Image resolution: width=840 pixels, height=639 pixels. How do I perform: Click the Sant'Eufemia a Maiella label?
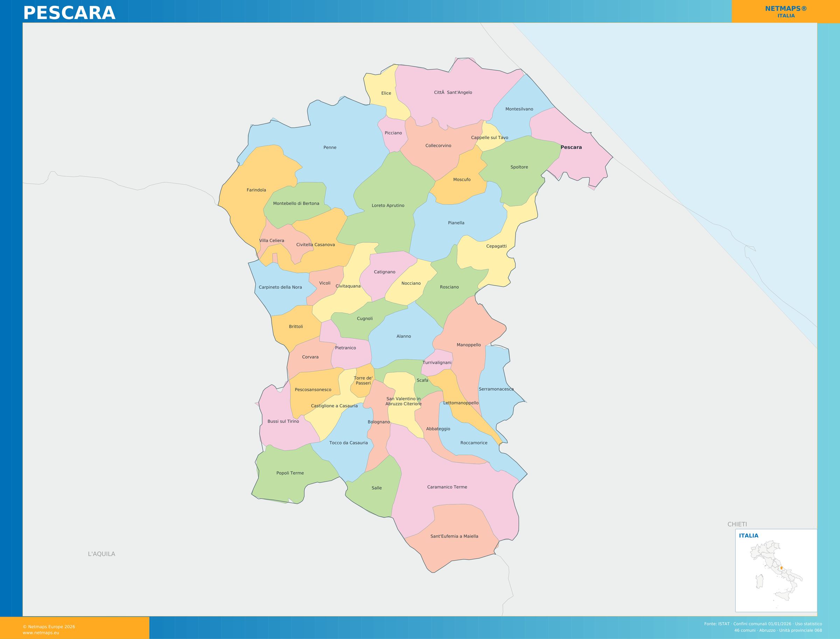click(454, 536)
